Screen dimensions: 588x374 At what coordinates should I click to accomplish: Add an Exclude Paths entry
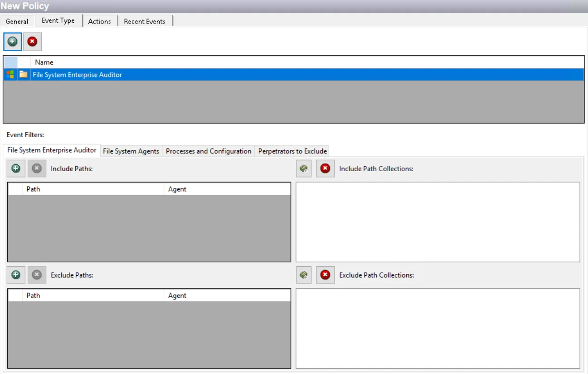point(16,275)
